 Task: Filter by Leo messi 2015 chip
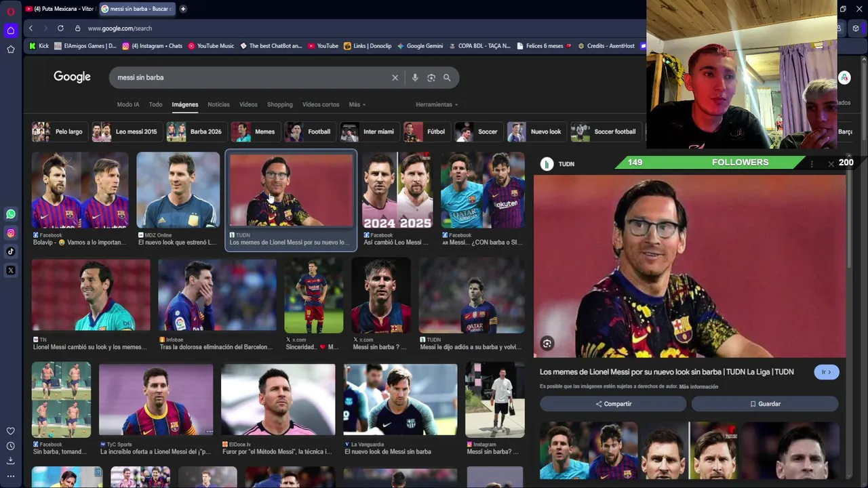(125, 131)
